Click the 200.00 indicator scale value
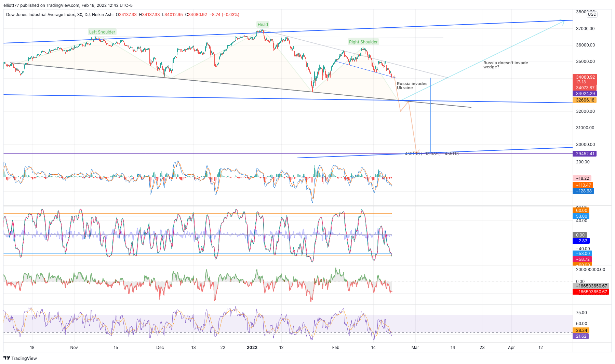615x364 pixels. pyautogui.click(x=583, y=162)
